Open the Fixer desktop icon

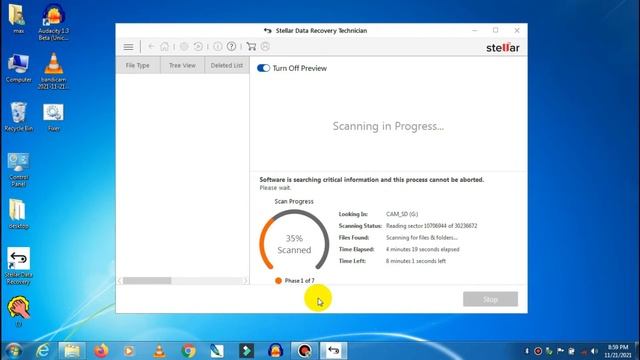tap(53, 118)
